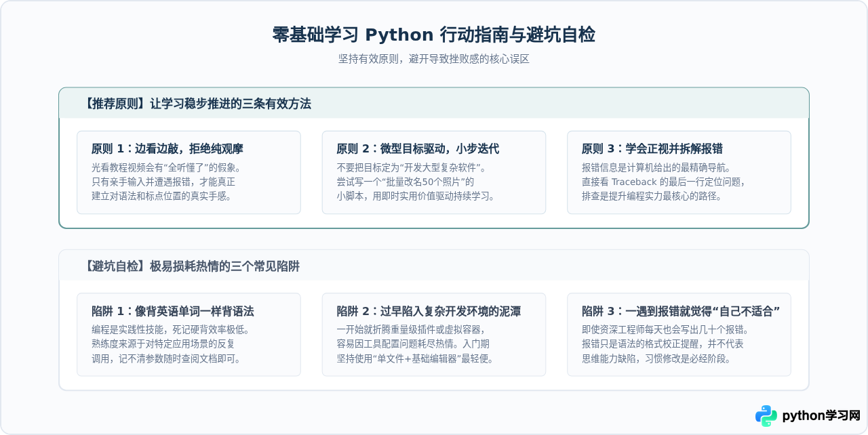The image size is (868, 435).
Task: Click the line 建立对语法和标点位置的真实手感。
Action: (x=161, y=196)
